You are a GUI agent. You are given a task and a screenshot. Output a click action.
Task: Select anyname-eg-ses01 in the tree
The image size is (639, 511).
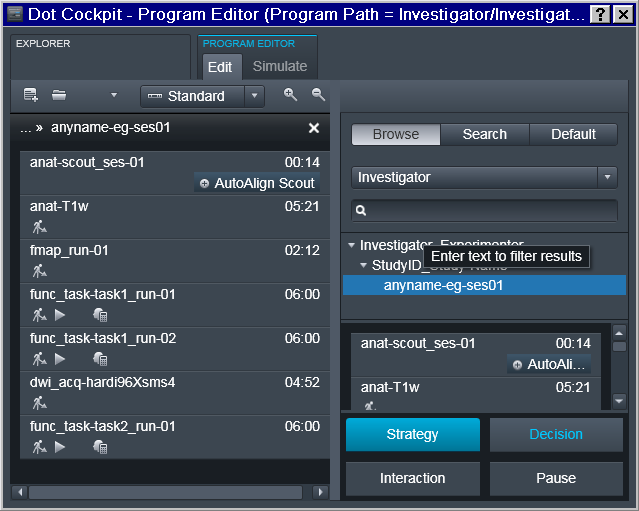pos(484,285)
